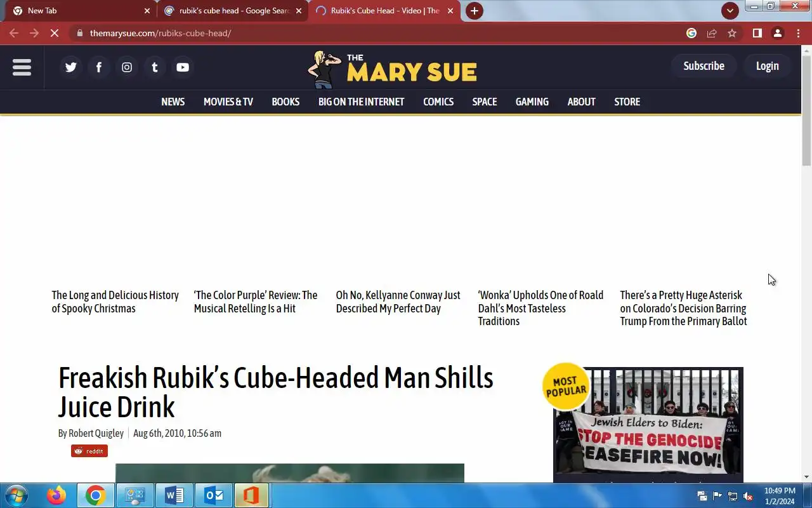This screenshot has width=812, height=508.
Task: Open Outlook from the taskbar
Action: point(214,495)
